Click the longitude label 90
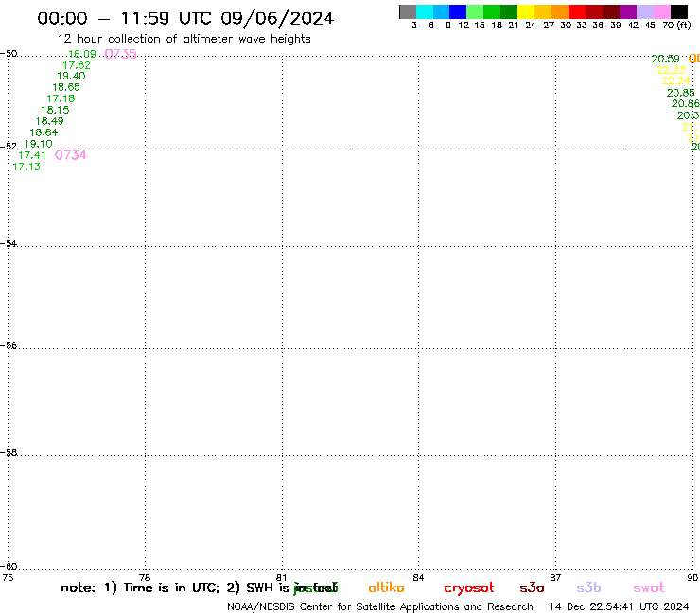700x615 pixels. pos(692,578)
